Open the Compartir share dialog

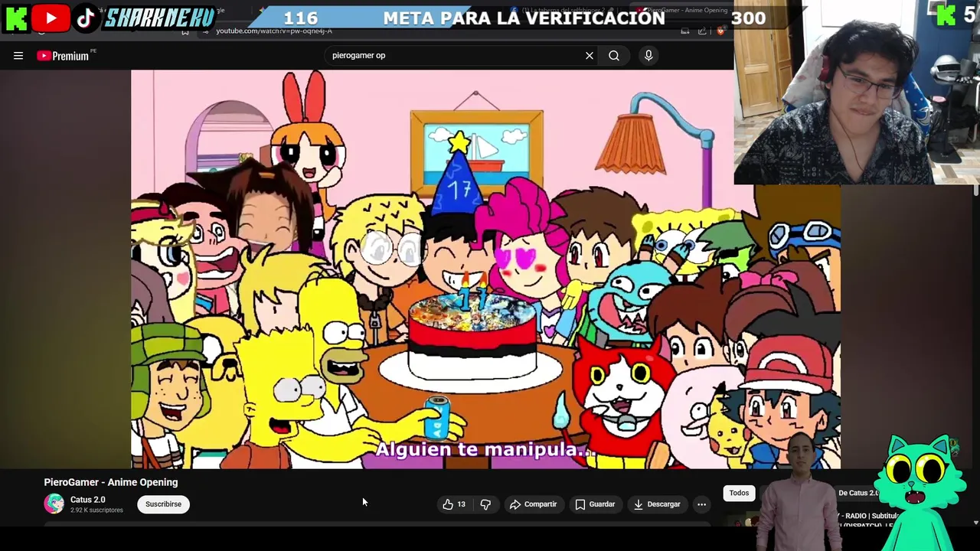[x=533, y=504]
